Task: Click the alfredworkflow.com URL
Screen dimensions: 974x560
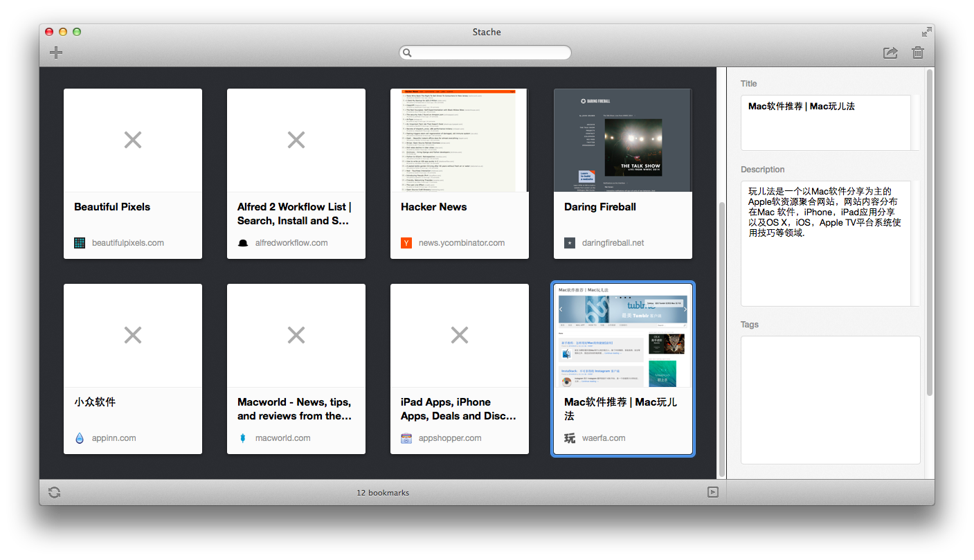Action: [x=291, y=243]
